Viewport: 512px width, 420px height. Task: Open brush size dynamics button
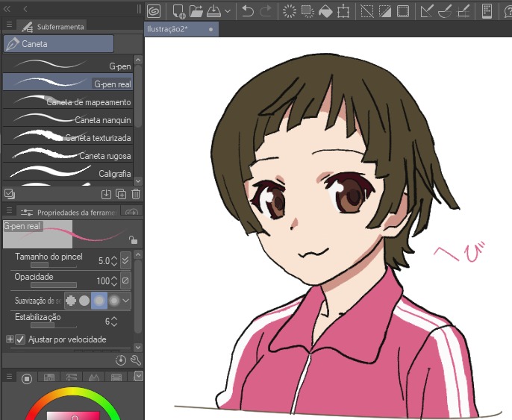coord(125,260)
